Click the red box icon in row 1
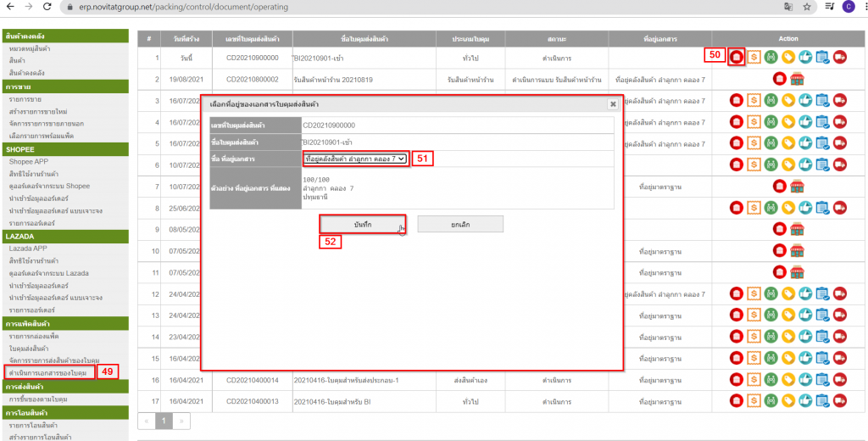This screenshot has width=868, height=441. [737, 57]
